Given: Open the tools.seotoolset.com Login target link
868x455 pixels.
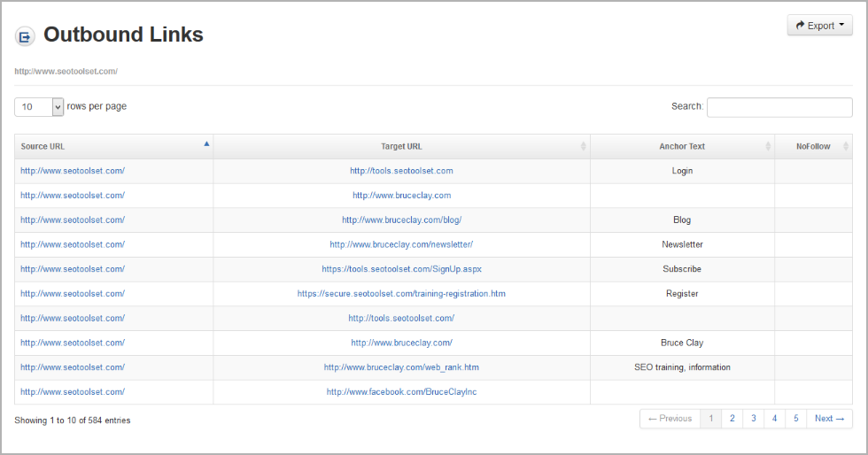Looking at the screenshot, I should (401, 171).
